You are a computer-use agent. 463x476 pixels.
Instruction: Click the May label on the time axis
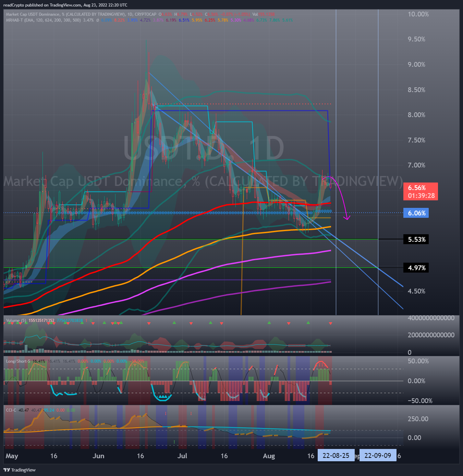12,456
